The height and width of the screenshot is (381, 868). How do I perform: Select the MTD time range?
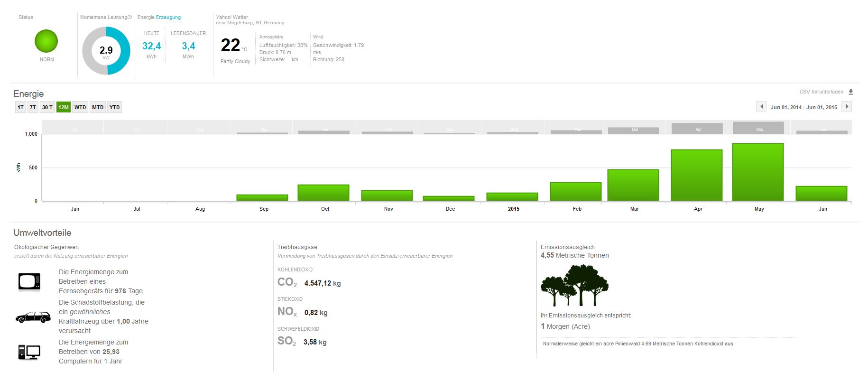point(98,107)
